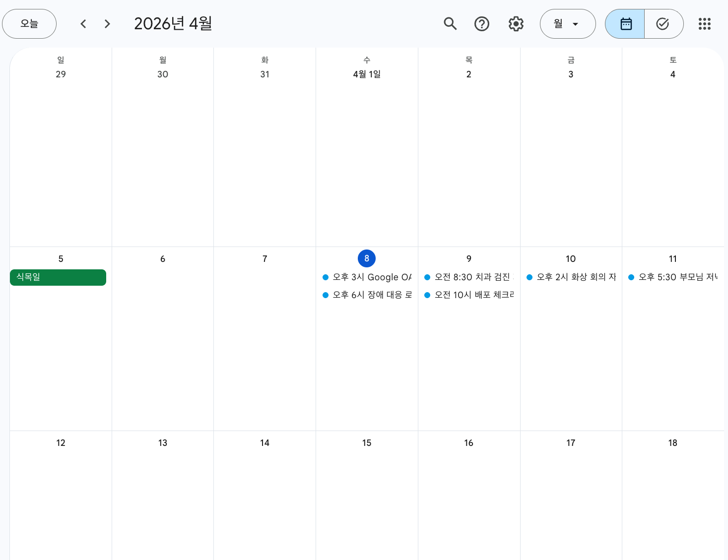Select today's date 8 circle
The image size is (728, 560).
(x=367, y=258)
